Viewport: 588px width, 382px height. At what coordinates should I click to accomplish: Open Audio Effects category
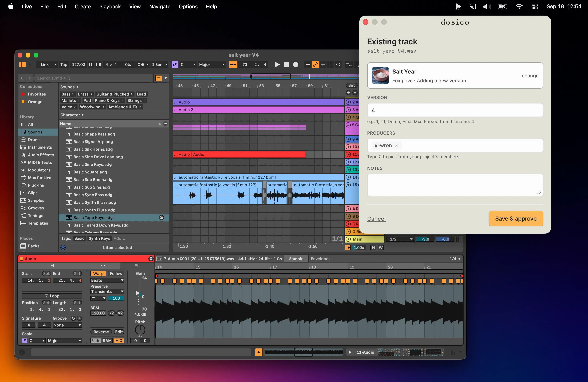coord(41,155)
